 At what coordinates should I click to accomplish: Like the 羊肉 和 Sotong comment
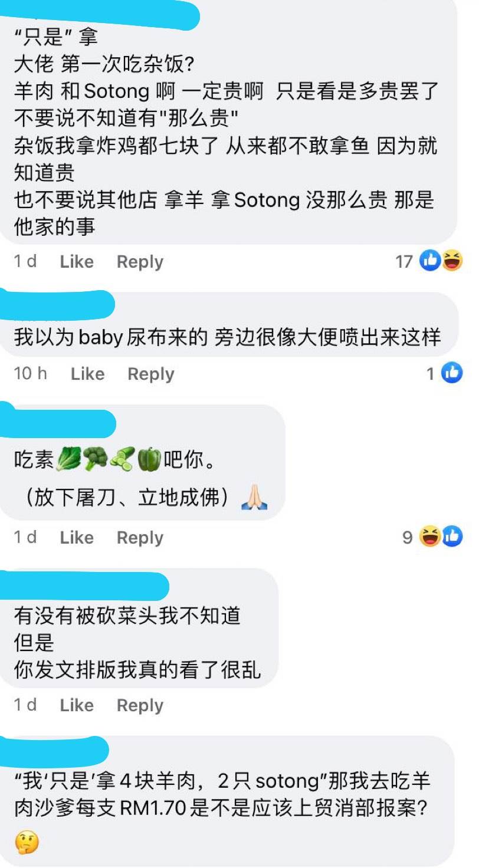(x=77, y=262)
